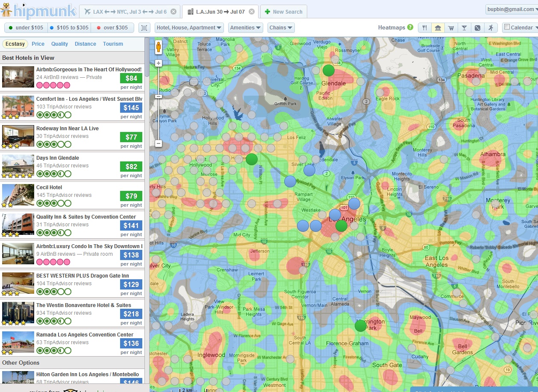
Task: Click the map expand frame icon
Action: point(144,28)
